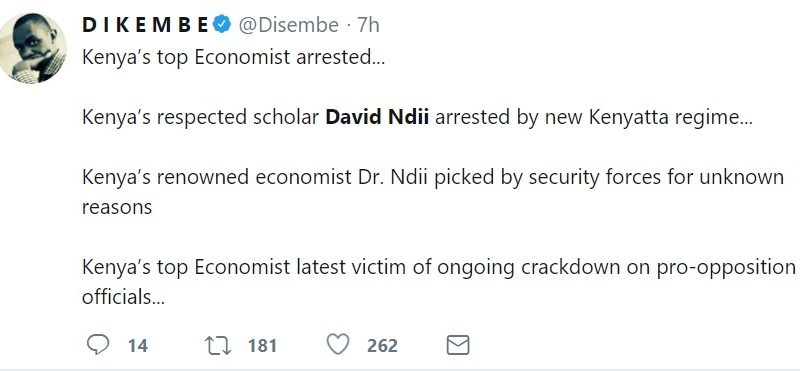800x371 pixels.
Task: Open the reply speech bubble icon
Action: click(x=97, y=345)
